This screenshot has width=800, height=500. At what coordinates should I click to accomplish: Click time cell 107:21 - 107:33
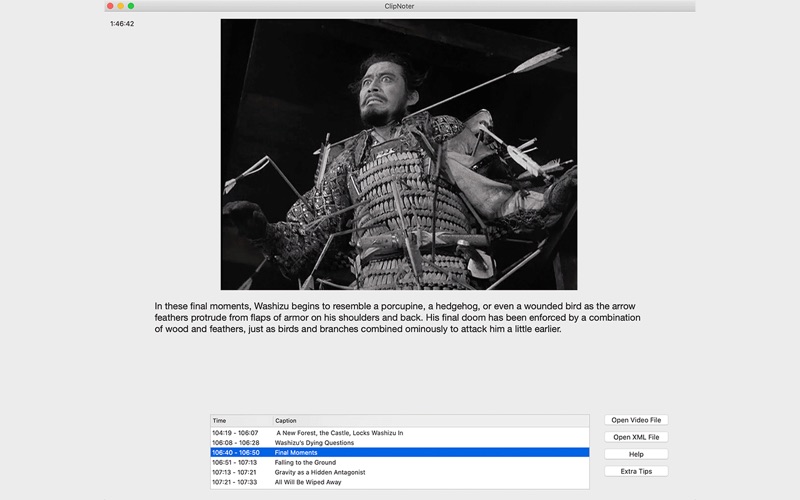(235, 482)
